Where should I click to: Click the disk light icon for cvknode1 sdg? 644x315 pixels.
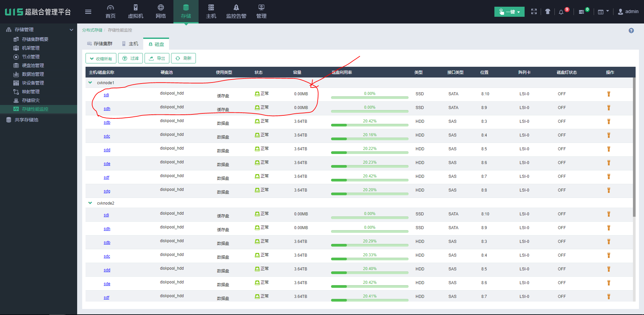(x=608, y=190)
